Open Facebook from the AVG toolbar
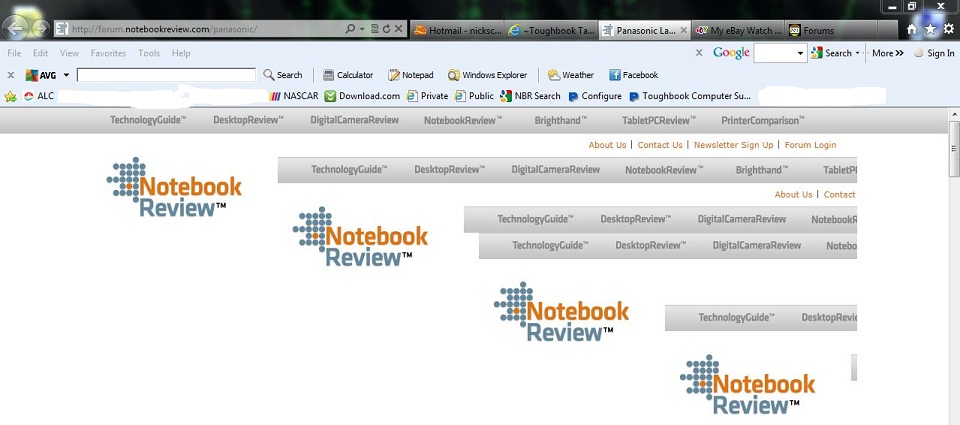 click(634, 75)
